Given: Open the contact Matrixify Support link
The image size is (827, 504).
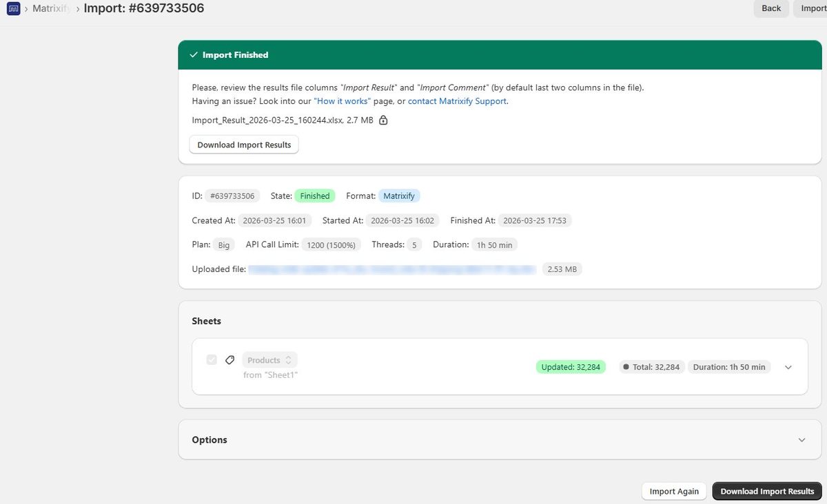Looking at the screenshot, I should click(458, 101).
